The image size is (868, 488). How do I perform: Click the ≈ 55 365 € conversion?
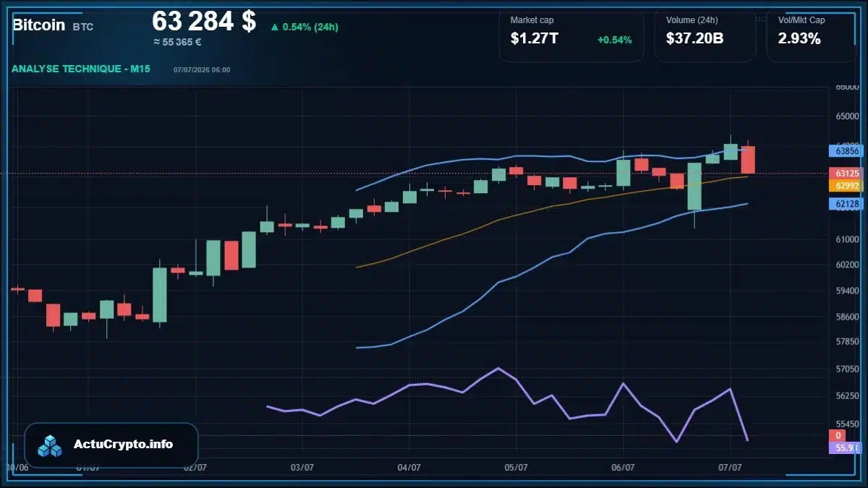177,42
